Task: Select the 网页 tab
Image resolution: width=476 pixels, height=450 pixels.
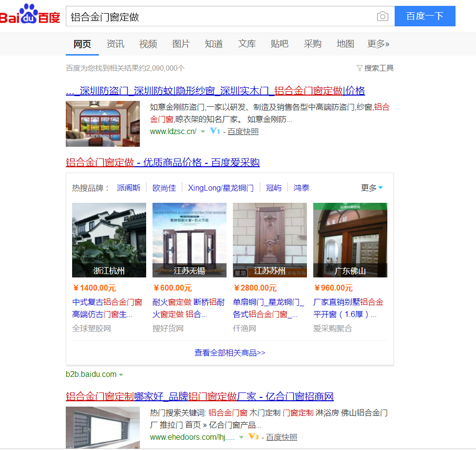Action: click(82, 44)
